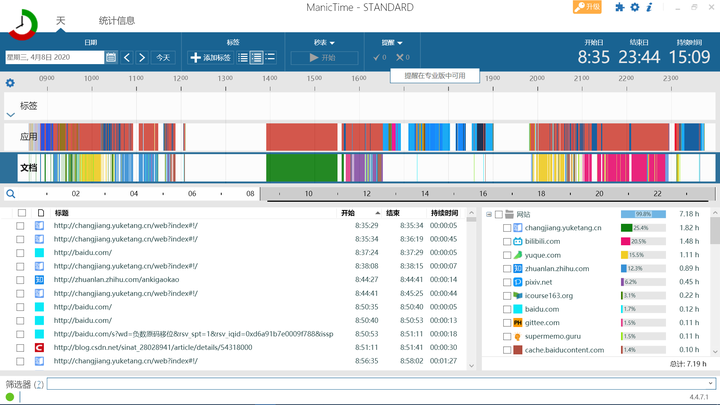The image size is (720, 405).
Task: Sort by the 开始 column header
Action: (348, 213)
